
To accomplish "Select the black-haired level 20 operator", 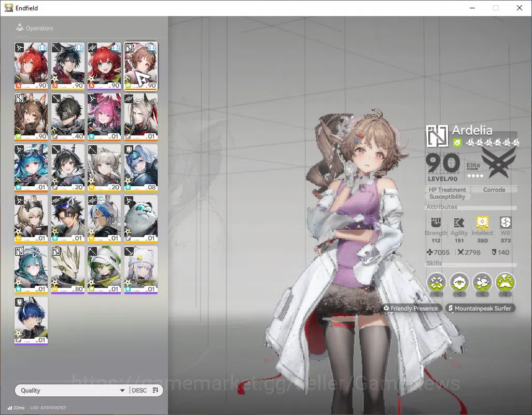I will 68,168.
